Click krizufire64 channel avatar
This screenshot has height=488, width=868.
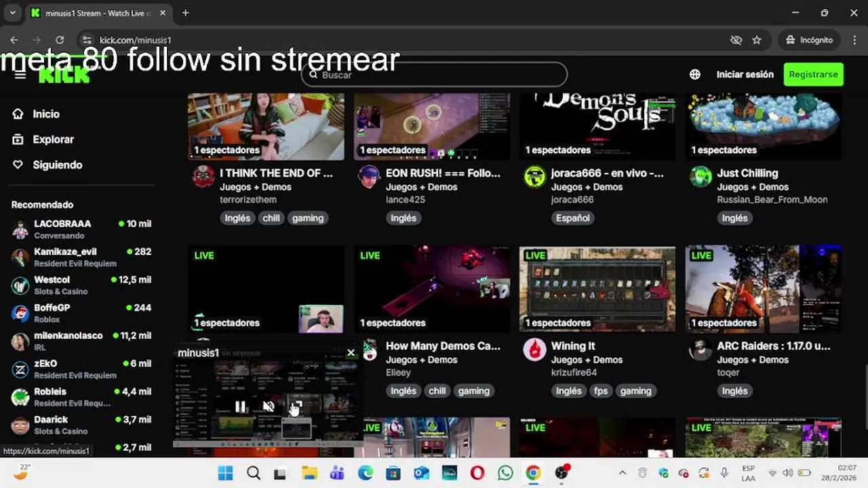tap(535, 350)
